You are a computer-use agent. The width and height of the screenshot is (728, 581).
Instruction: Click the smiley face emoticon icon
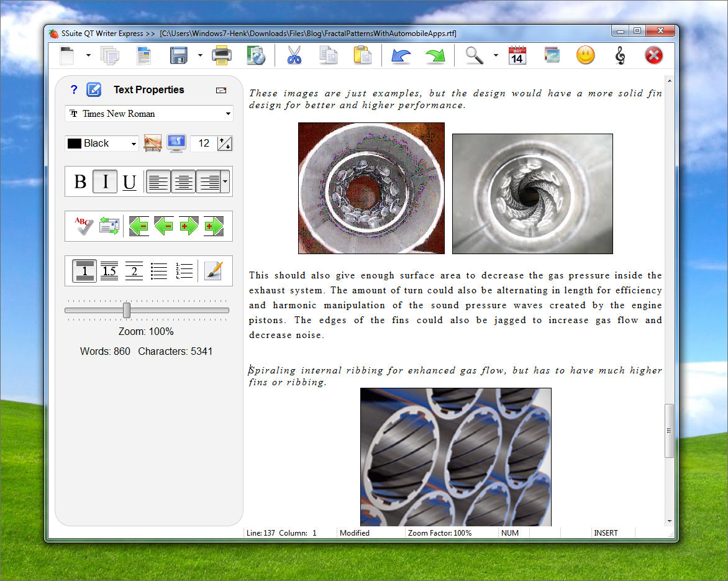click(x=585, y=56)
